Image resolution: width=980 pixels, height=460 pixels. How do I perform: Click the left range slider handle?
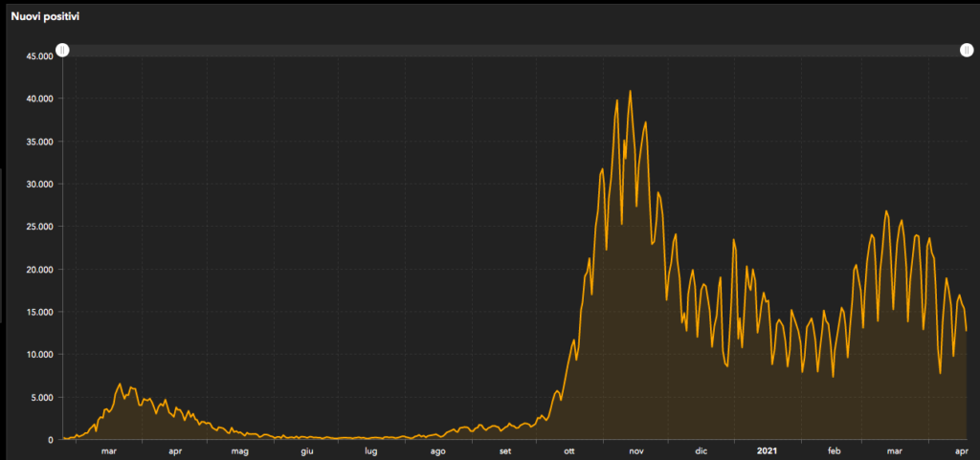click(x=62, y=51)
